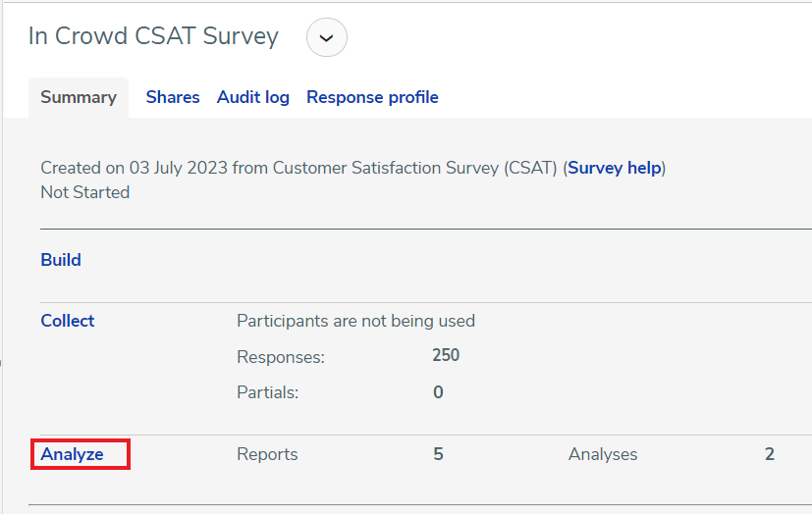The image size is (812, 514).
Task: Click the Not Started status text
Action: click(85, 192)
